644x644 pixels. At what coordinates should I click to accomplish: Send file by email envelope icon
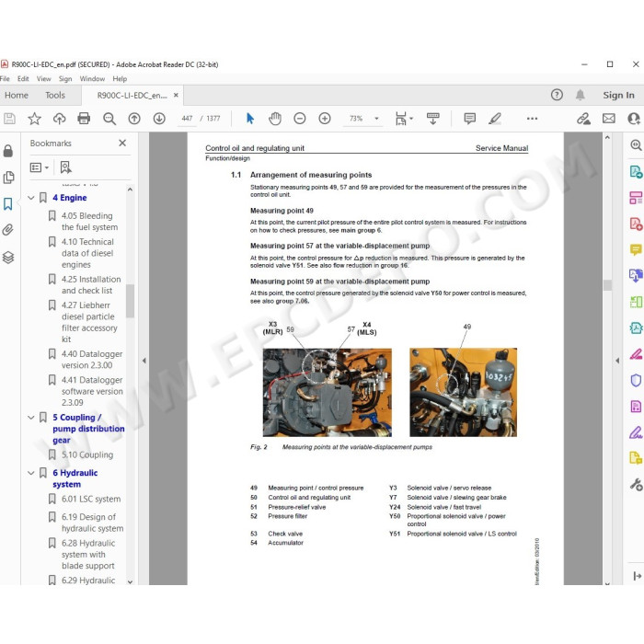[609, 119]
